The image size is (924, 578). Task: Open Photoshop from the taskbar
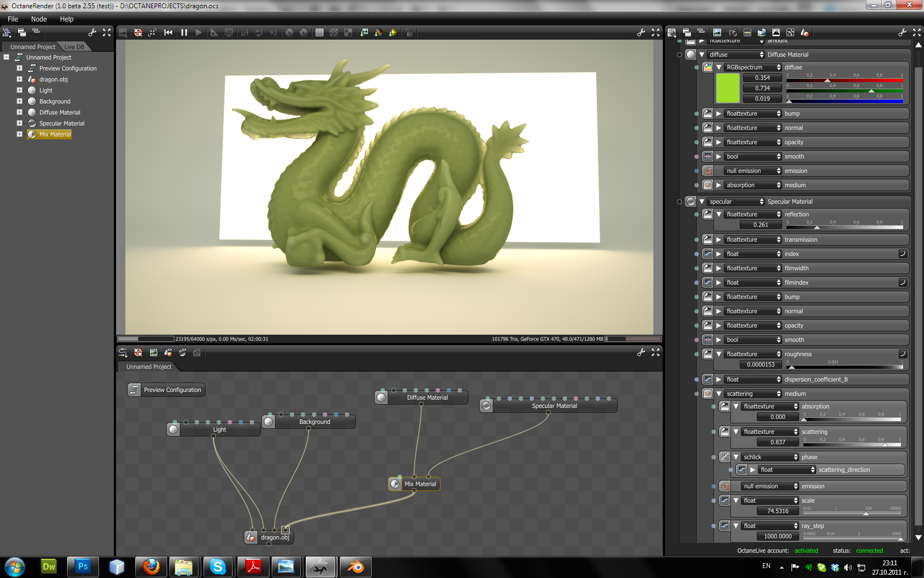point(82,567)
